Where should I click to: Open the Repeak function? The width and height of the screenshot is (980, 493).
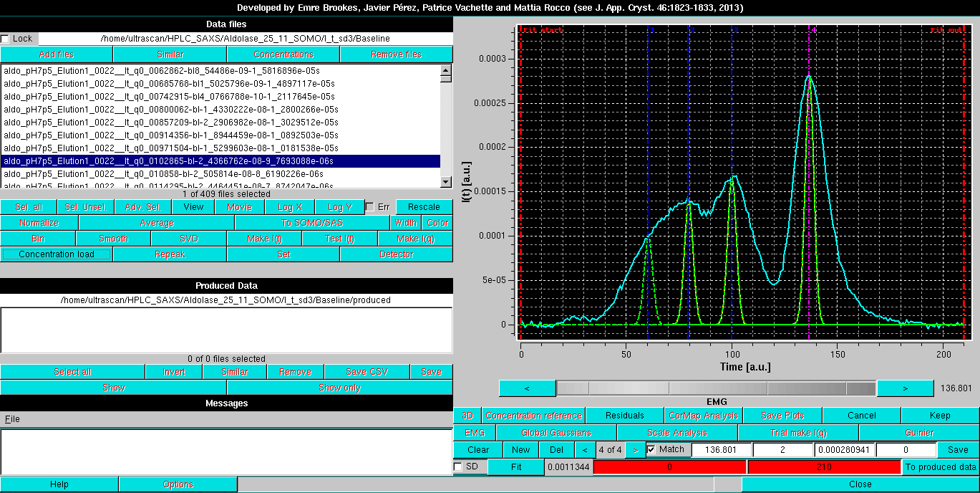pos(169,254)
